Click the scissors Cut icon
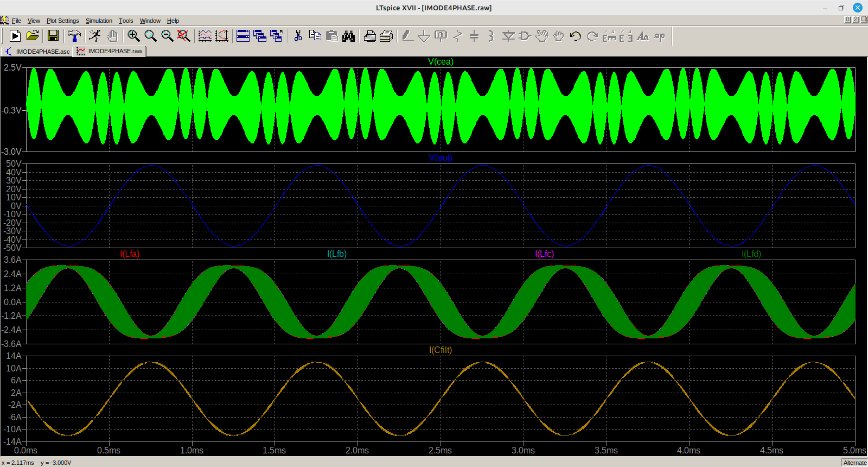The width and height of the screenshot is (868, 467). click(x=298, y=36)
